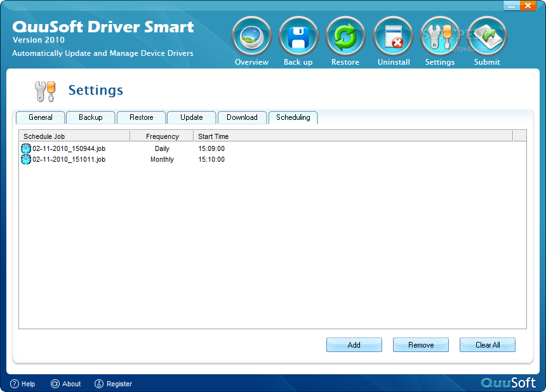Open the Overview section icon
The height and width of the screenshot is (392, 546).
(x=251, y=36)
